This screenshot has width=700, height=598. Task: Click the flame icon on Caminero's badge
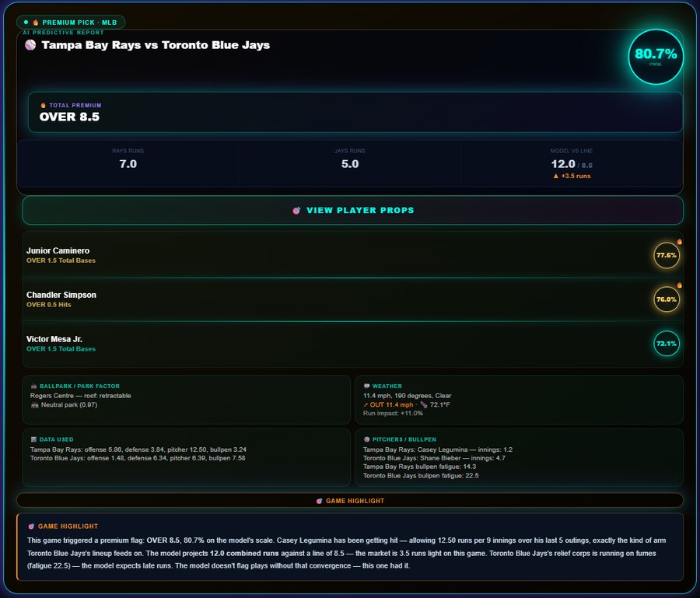click(680, 241)
